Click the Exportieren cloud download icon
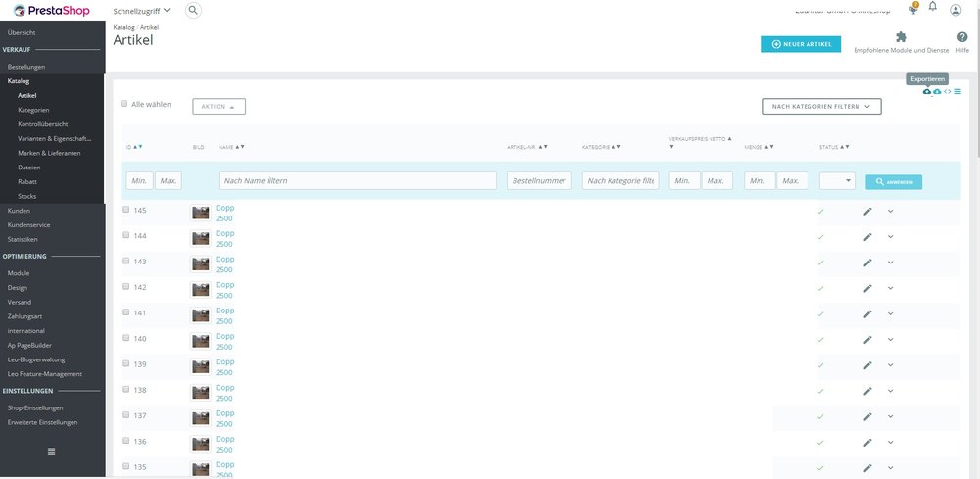 click(x=927, y=92)
